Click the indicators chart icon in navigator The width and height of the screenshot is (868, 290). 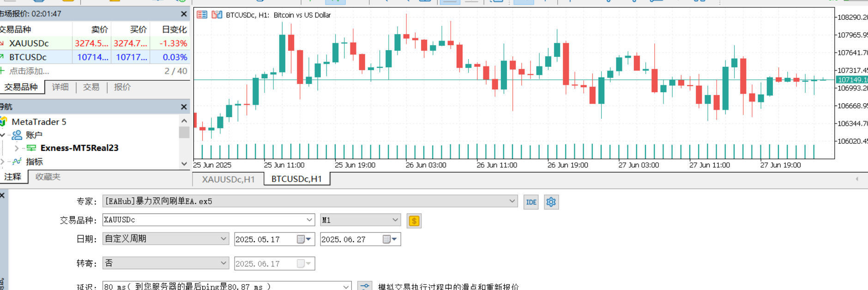point(17,161)
